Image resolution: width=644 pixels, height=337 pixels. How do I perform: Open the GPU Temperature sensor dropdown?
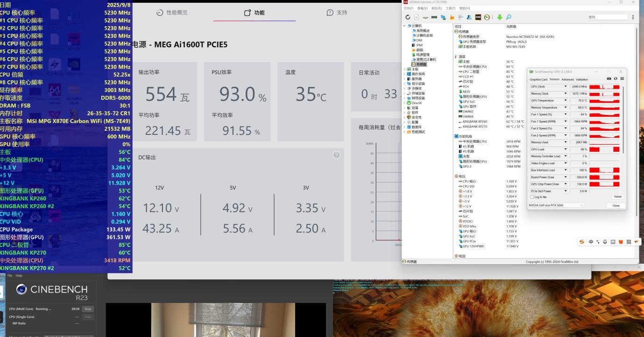(566, 100)
